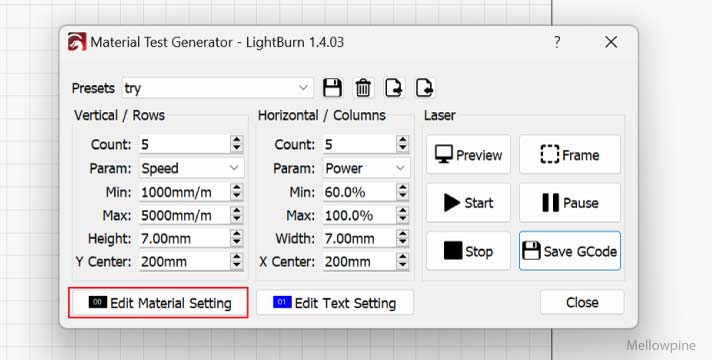Open Edit Text Setting
Image resolution: width=712 pixels, height=360 pixels.
tap(335, 302)
